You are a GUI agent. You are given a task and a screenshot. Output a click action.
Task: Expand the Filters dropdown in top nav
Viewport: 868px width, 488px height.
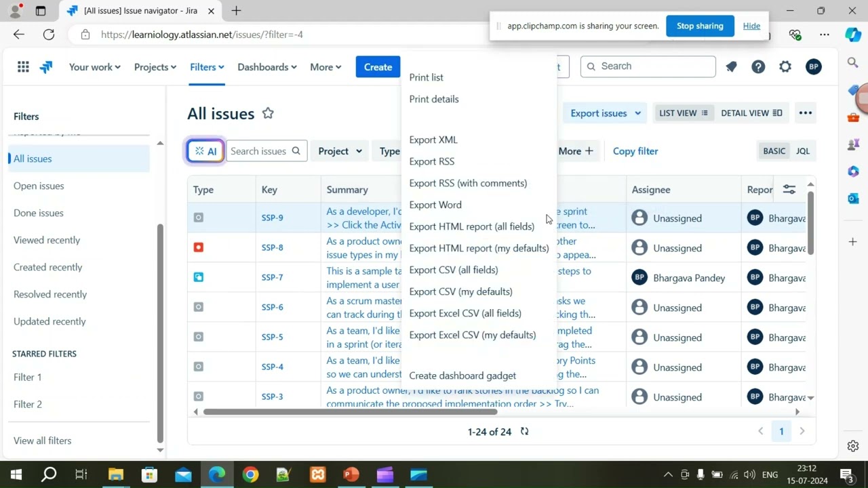click(x=207, y=67)
